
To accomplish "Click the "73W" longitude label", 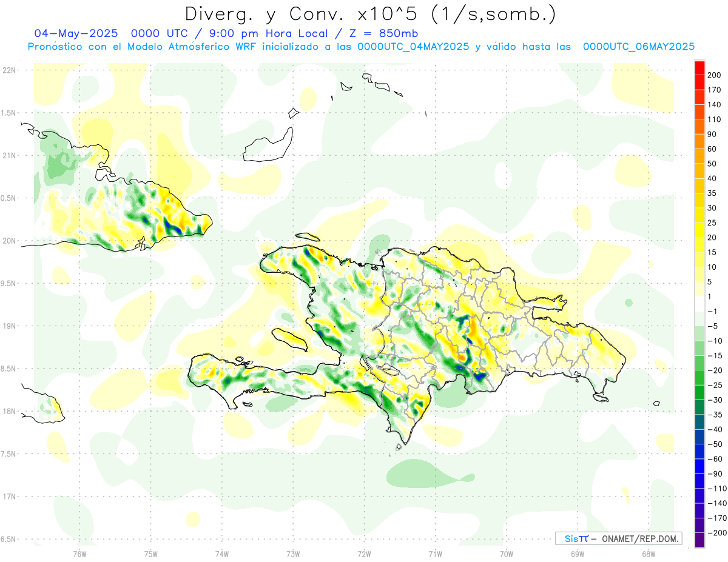I will (292, 554).
